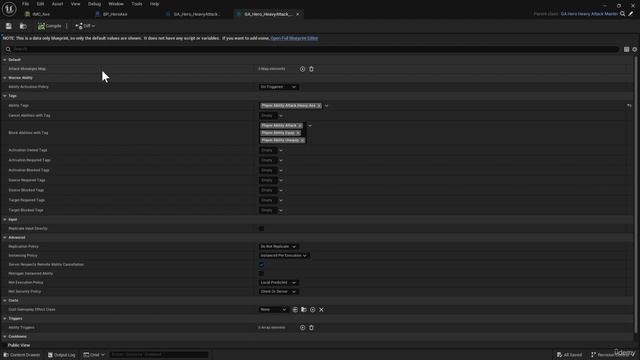This screenshot has width=640, height=360.
Task: Open the Window menu
Action: pyautogui.click(x=116, y=4)
